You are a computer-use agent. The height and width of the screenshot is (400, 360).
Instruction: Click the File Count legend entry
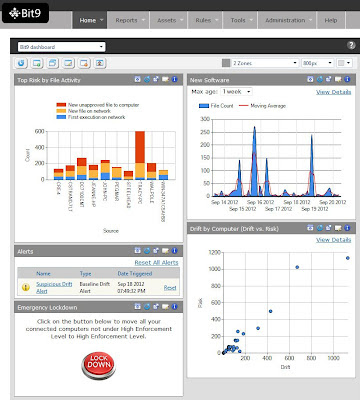[x=216, y=106]
